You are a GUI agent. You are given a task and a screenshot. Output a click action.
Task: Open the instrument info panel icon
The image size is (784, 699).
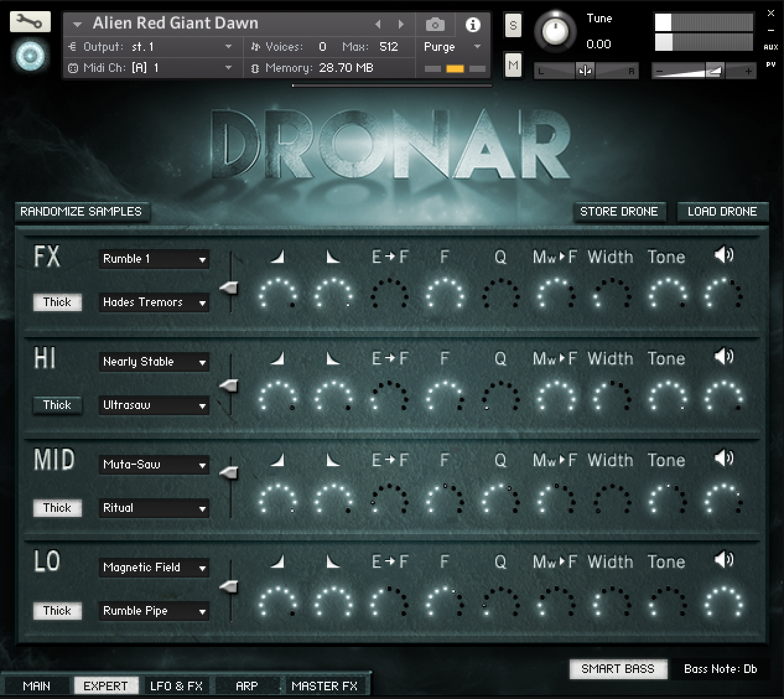(474, 25)
